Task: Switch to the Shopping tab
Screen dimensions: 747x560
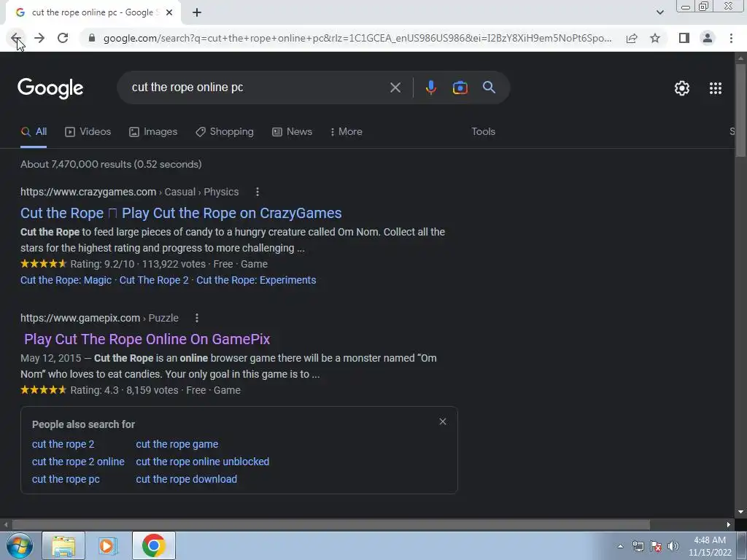Action: tap(225, 131)
